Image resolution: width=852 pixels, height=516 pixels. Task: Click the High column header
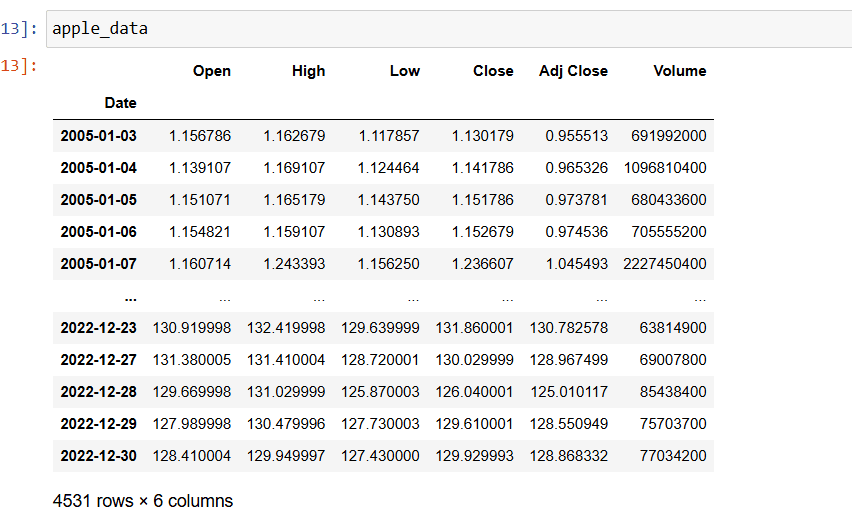click(309, 71)
